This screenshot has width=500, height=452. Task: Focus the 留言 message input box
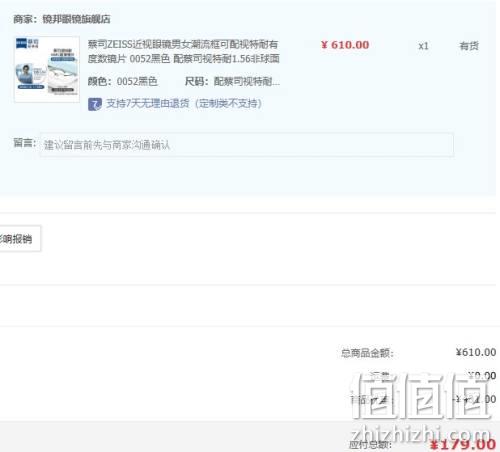point(247,145)
